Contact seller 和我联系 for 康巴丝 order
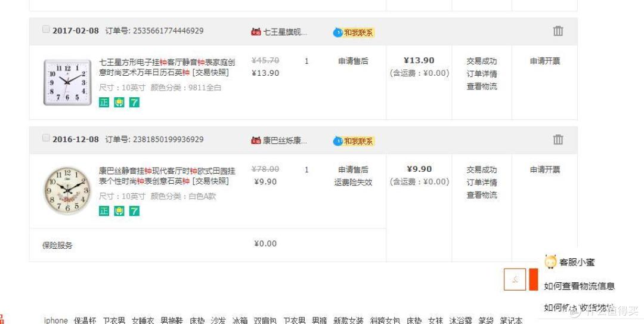Viewport: 644px width, 324px height. (354, 141)
